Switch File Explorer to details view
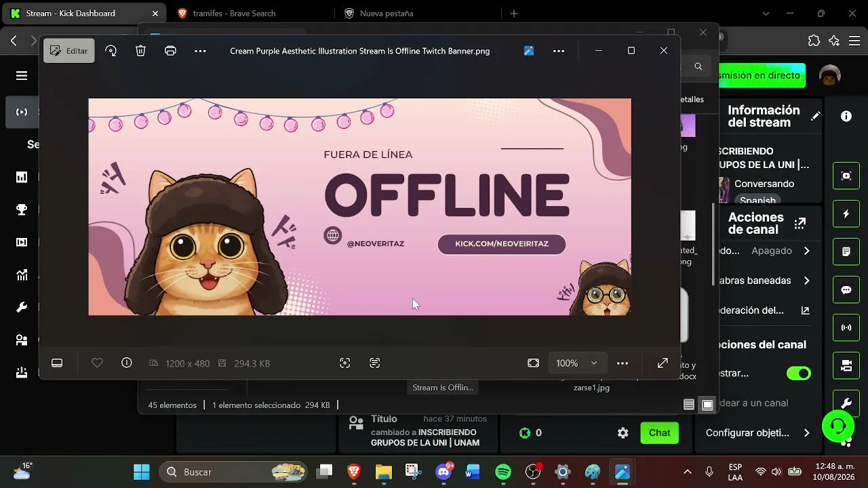Viewport: 868px width, 488px height. coord(689,405)
